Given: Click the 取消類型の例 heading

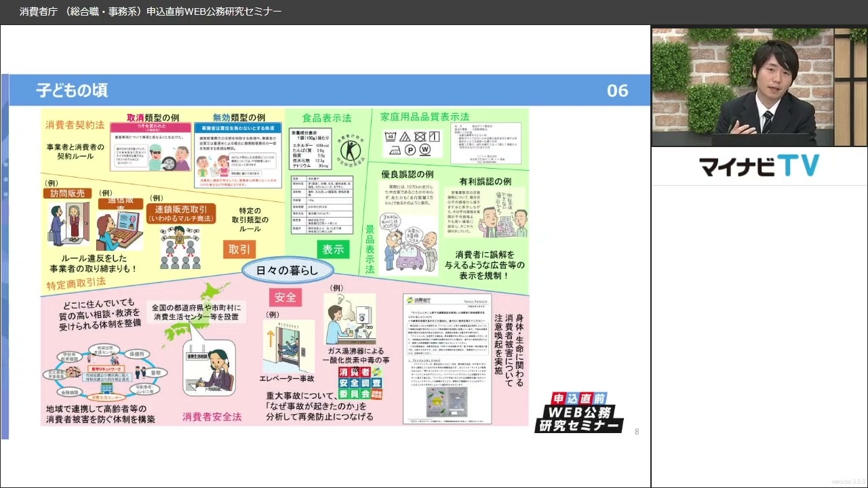Looking at the screenshot, I should [153, 117].
